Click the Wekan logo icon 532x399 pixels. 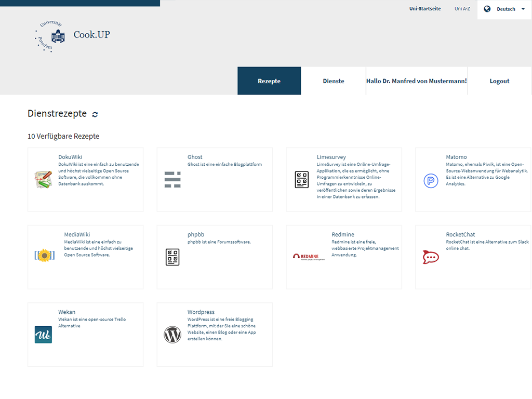coord(43,335)
